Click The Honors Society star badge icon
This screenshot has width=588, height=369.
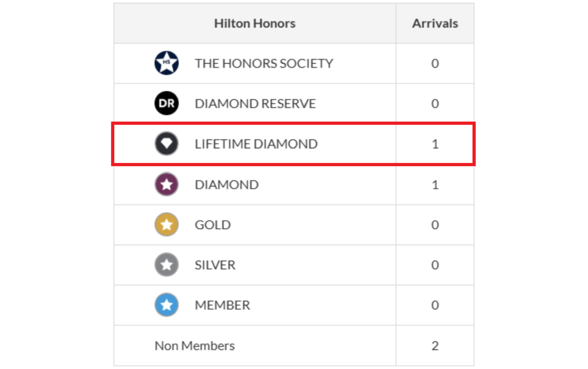coord(167,63)
